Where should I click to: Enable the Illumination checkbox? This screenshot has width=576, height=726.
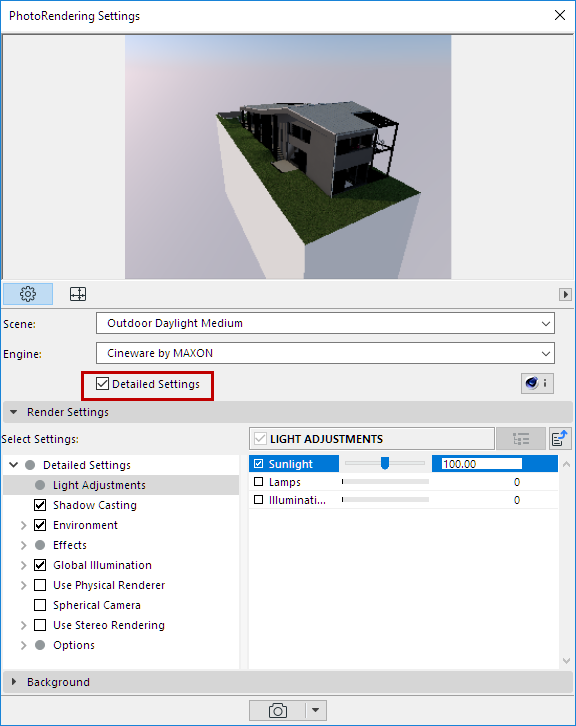pos(259,500)
